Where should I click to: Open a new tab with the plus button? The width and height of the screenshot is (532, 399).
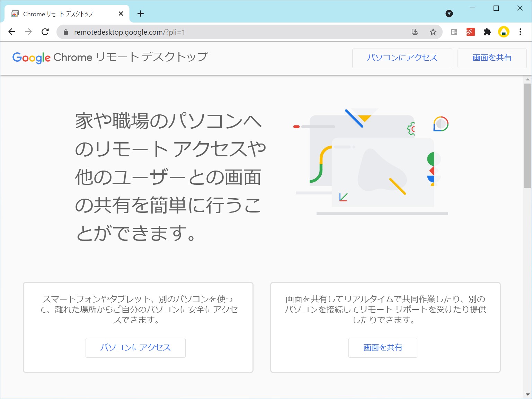tap(140, 14)
